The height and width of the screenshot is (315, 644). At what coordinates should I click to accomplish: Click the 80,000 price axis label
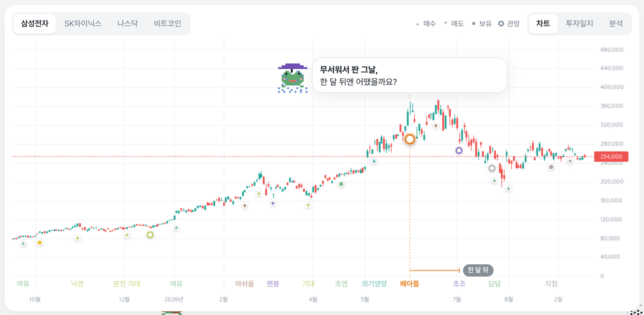(610, 238)
